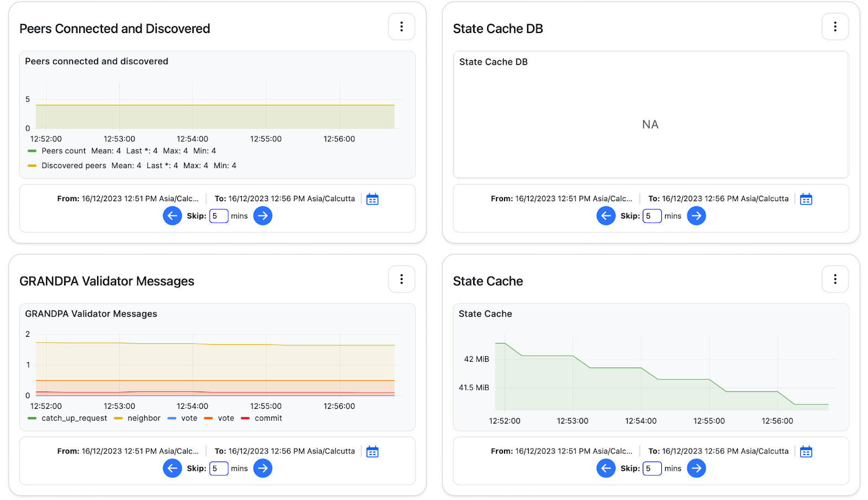Open three-dot menu on State Cache panel
The image size is (868, 500).
point(835,279)
